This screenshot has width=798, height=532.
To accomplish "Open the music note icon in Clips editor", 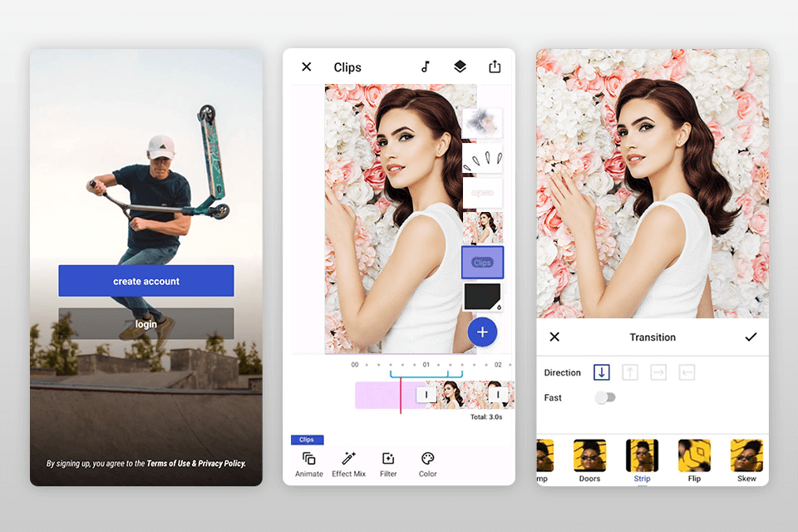I will [x=425, y=66].
